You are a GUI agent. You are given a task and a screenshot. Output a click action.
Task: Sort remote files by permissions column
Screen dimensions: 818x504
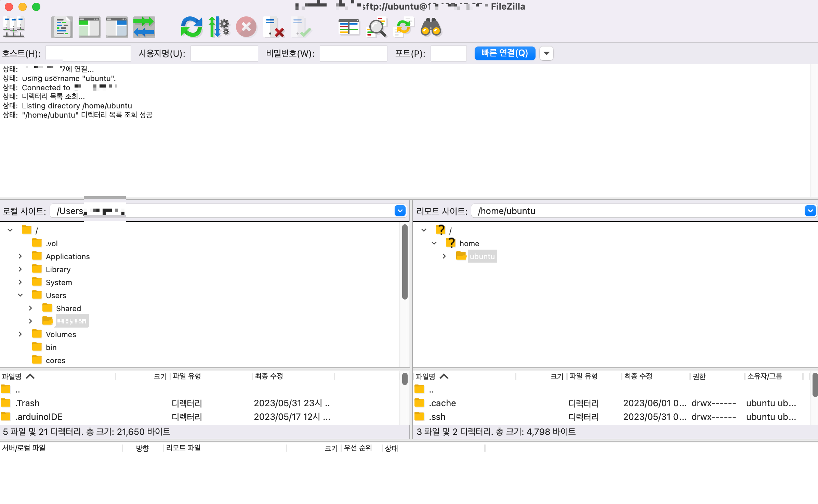tap(699, 376)
